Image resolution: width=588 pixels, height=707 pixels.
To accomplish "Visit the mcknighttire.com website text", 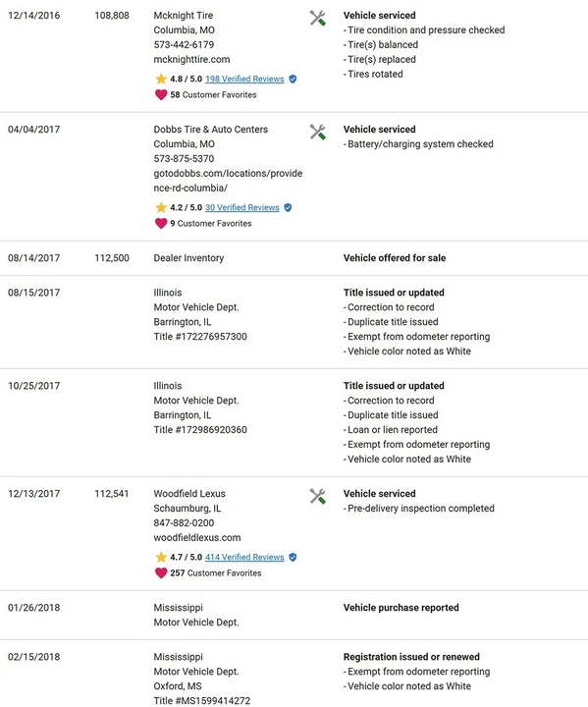I will (x=191, y=60).
